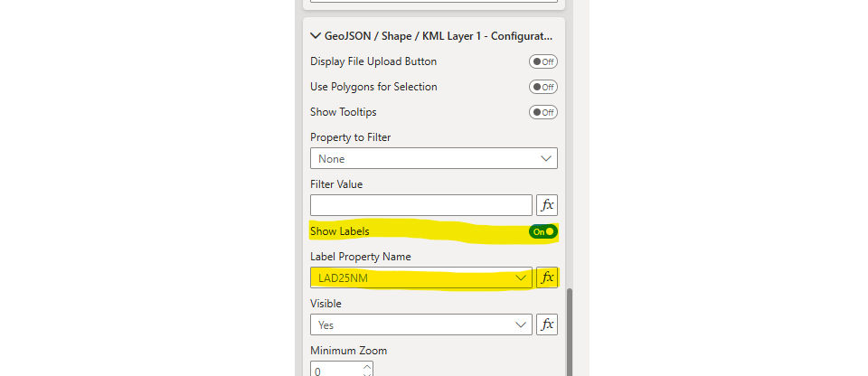Enable Display File Upload Button toggle
The image size is (868, 376).
542,61
